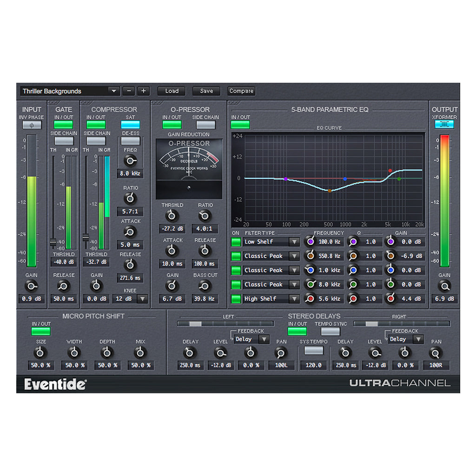Click the Compare button

click(x=241, y=91)
